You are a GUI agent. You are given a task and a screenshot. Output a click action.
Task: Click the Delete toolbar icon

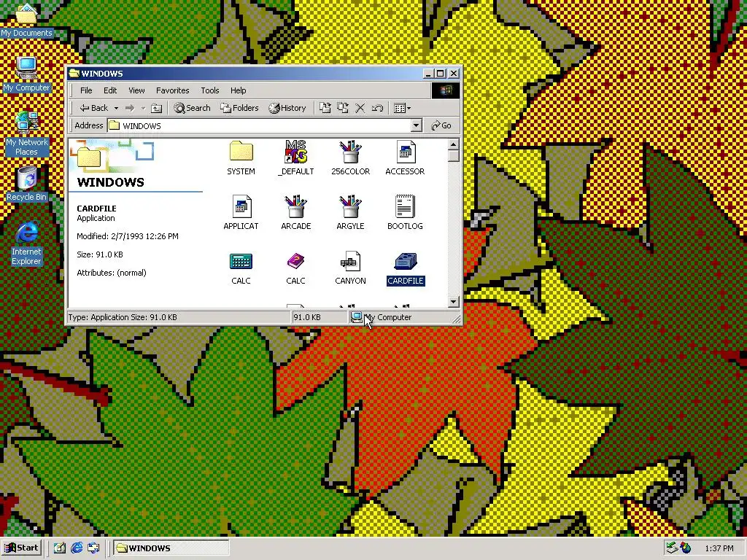point(360,108)
